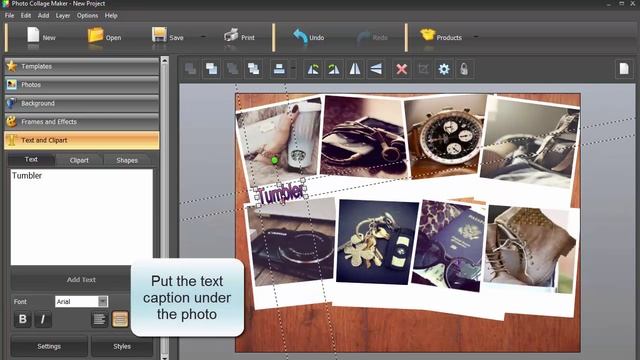640x360 pixels.
Task: Toggle the highlighted center alignment icon
Action: [x=120, y=319]
